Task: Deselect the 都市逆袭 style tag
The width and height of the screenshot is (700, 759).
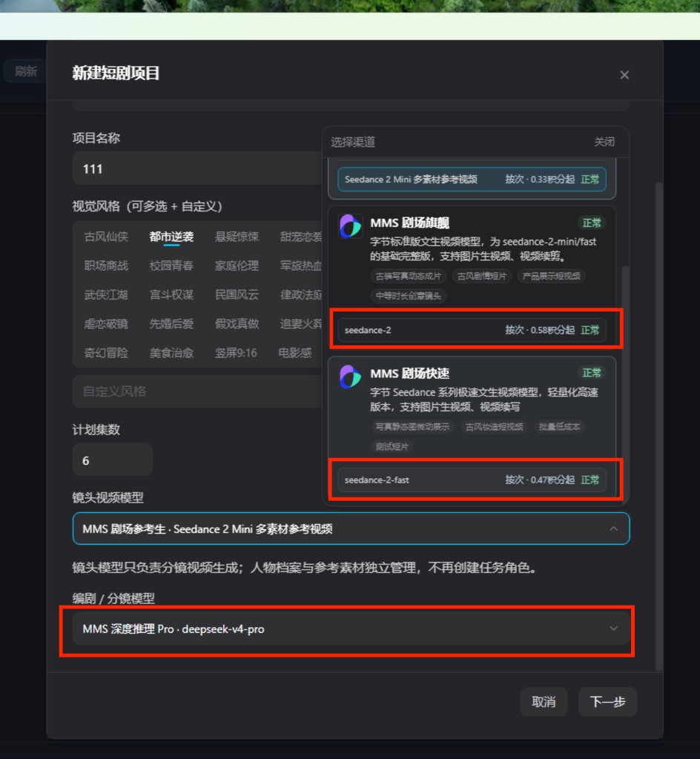Action: pos(171,236)
